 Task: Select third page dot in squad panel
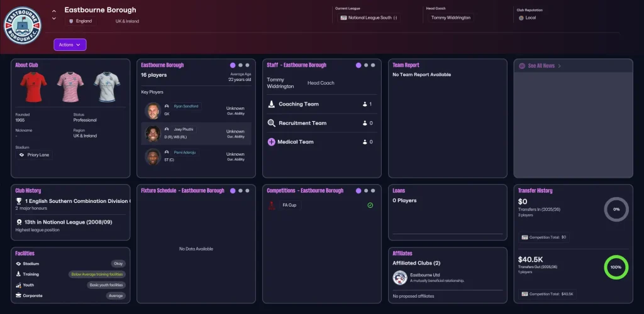click(247, 65)
